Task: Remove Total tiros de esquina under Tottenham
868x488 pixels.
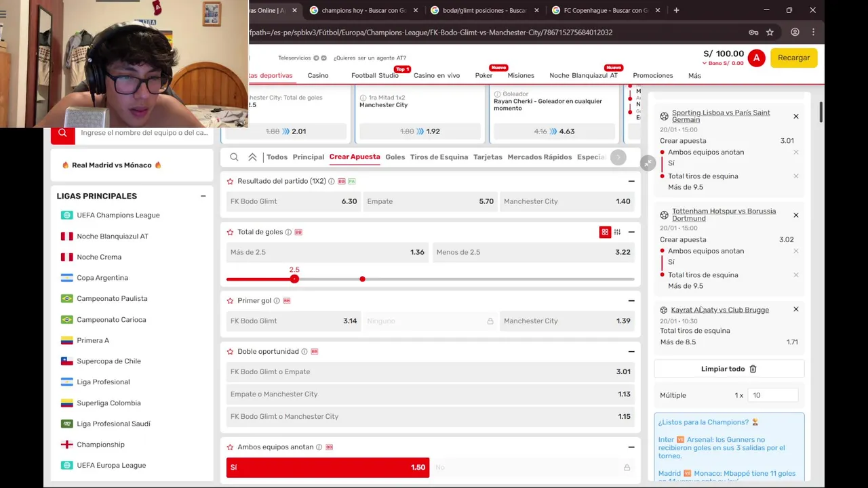Action: coord(796,275)
